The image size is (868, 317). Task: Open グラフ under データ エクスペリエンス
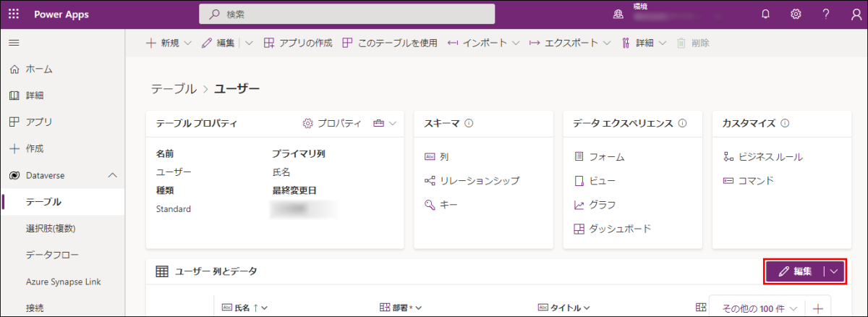pyautogui.click(x=595, y=205)
